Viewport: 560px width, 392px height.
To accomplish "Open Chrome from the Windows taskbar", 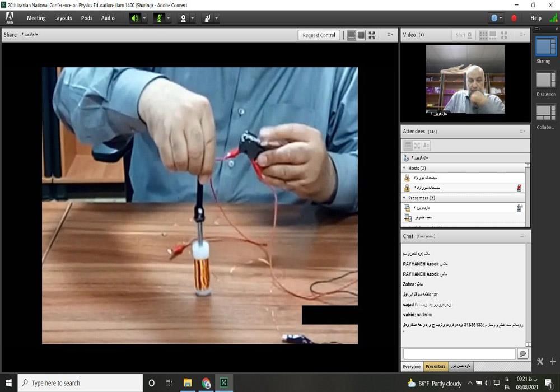I will pos(206,383).
